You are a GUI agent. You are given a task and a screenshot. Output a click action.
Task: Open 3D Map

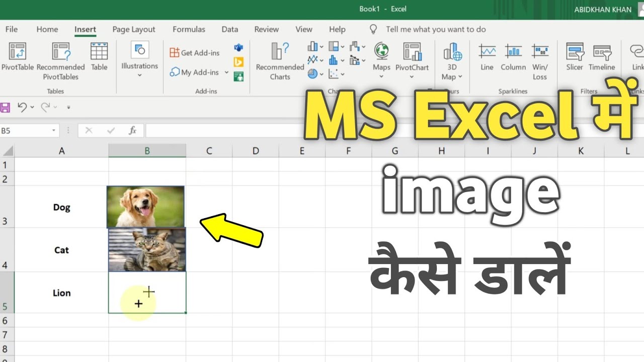tap(452, 61)
